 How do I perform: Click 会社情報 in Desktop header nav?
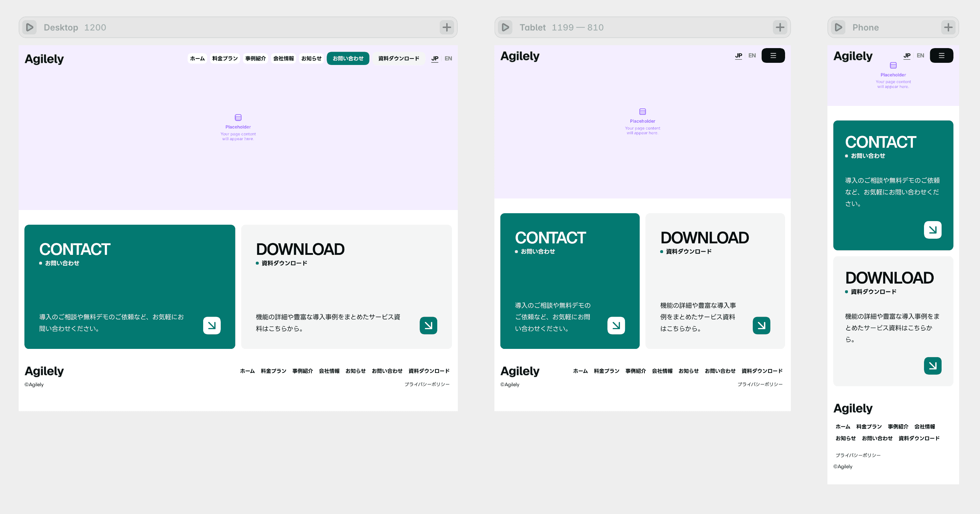(284, 59)
